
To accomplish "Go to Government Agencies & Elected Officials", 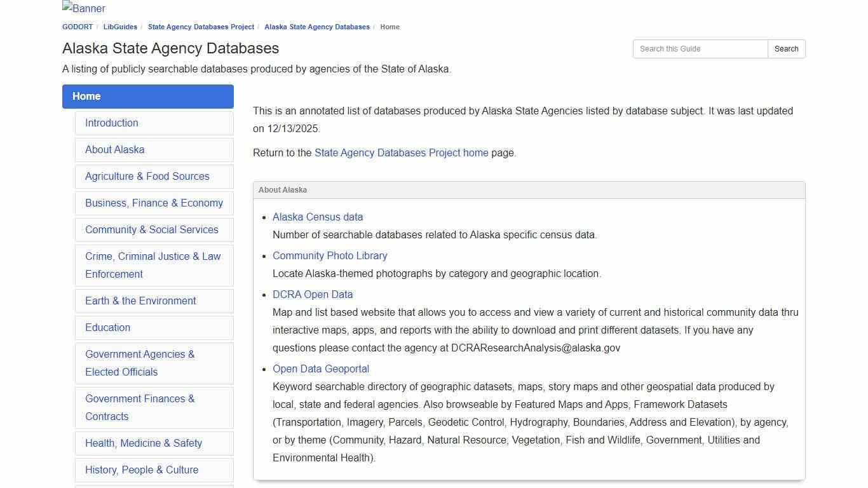I will [140, 363].
